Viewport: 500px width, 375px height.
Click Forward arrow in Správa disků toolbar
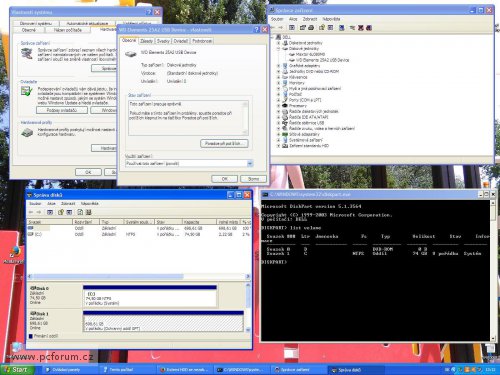39,212
